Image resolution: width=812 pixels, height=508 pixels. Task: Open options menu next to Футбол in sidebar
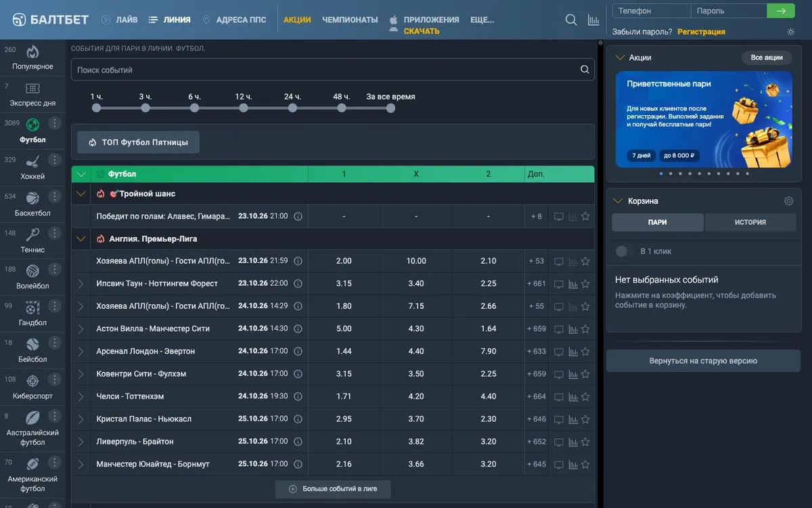[55, 123]
